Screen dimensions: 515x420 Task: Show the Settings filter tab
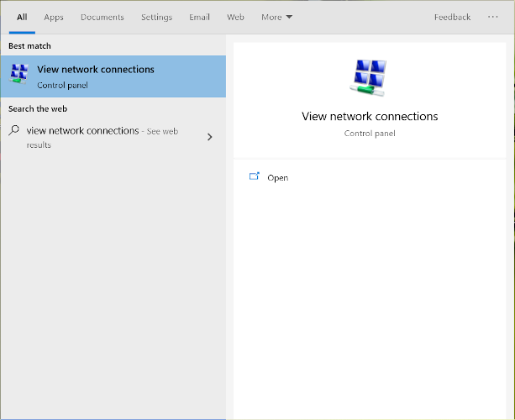[156, 17]
